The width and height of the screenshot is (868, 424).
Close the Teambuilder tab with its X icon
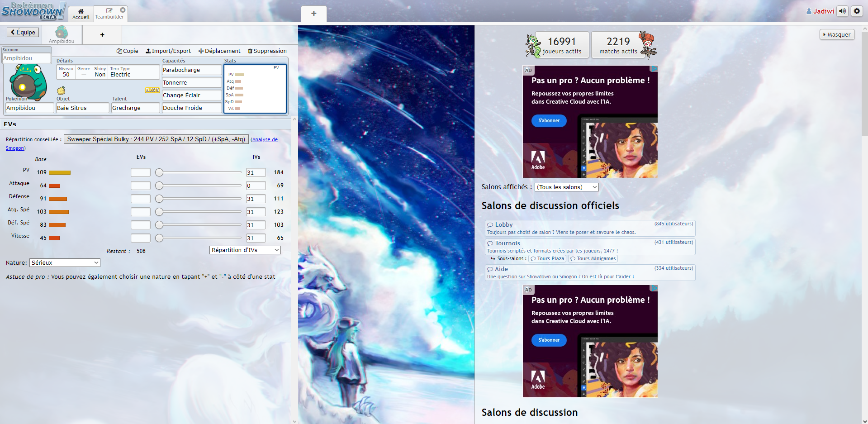123,10
